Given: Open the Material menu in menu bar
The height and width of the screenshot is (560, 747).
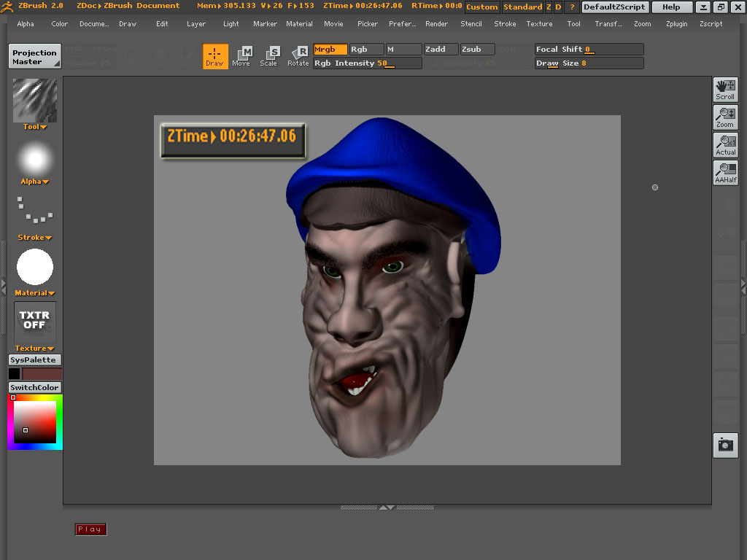Looking at the screenshot, I should pos(299,24).
